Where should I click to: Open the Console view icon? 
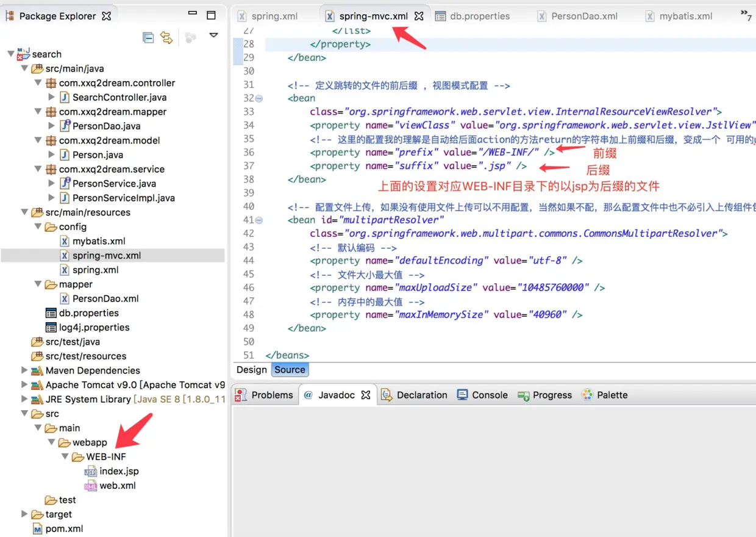coord(482,395)
